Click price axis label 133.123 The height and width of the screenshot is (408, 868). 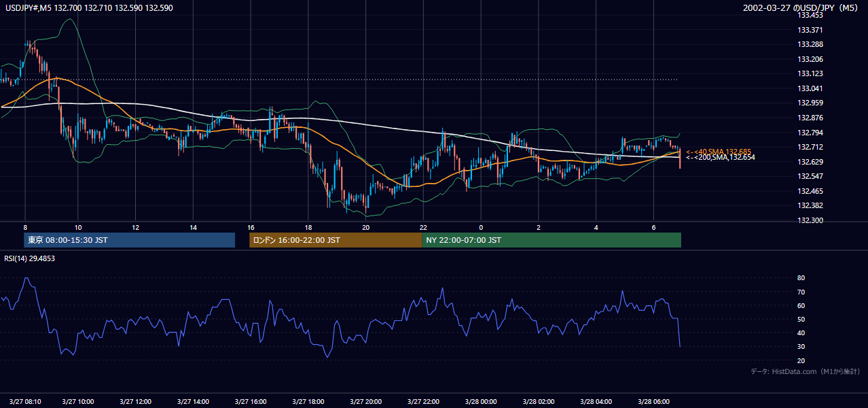tap(810, 73)
